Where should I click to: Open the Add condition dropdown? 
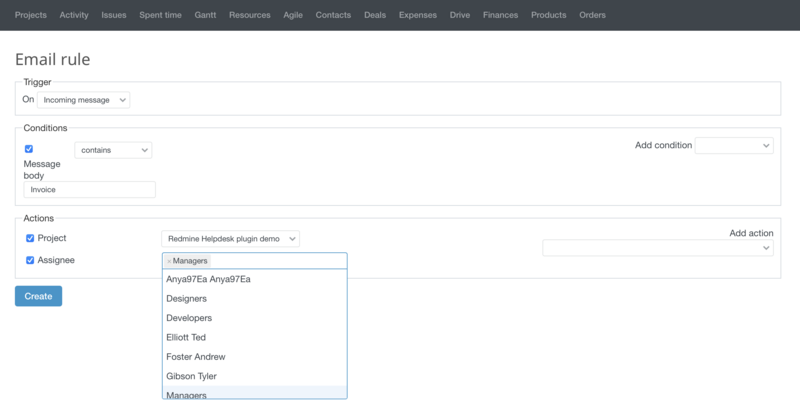click(x=733, y=146)
